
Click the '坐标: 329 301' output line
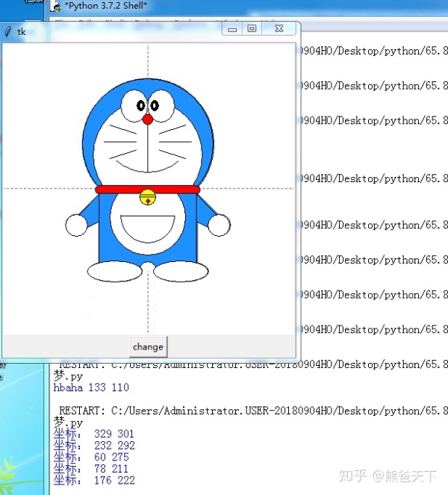(x=94, y=434)
